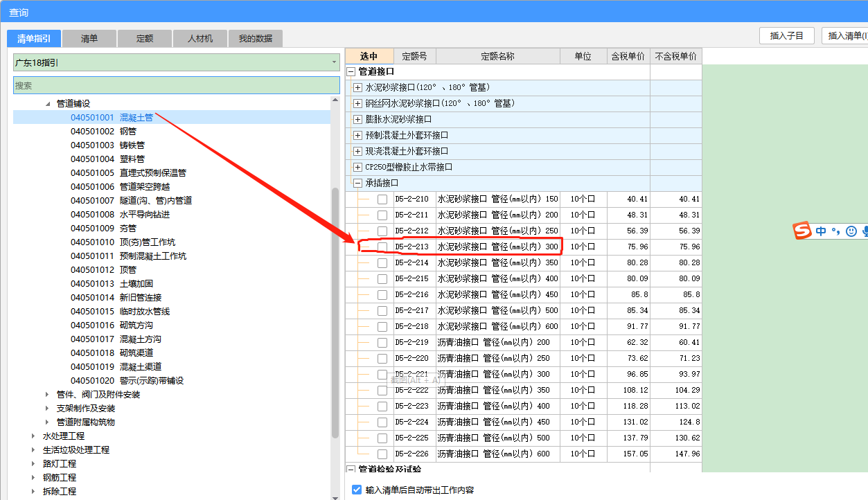Click quota number D5-2-218
The image size is (868, 500).
click(412, 327)
